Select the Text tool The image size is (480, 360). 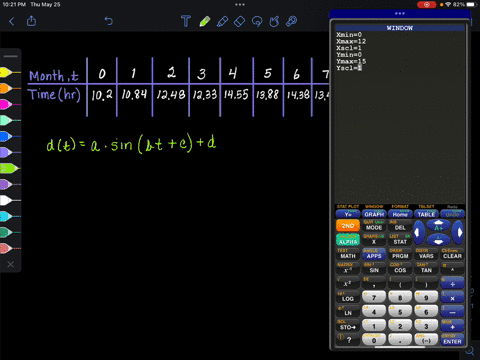186,21
